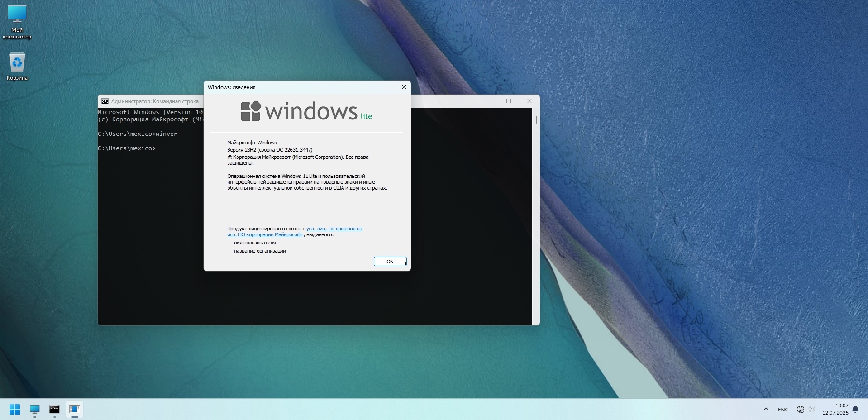The image size is (868, 420).
Task: Switch the ENG input language
Action: tap(783, 409)
